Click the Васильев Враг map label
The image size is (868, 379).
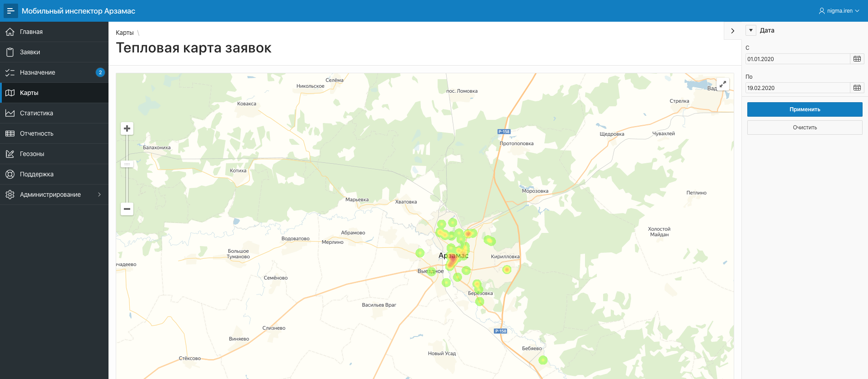point(379,305)
